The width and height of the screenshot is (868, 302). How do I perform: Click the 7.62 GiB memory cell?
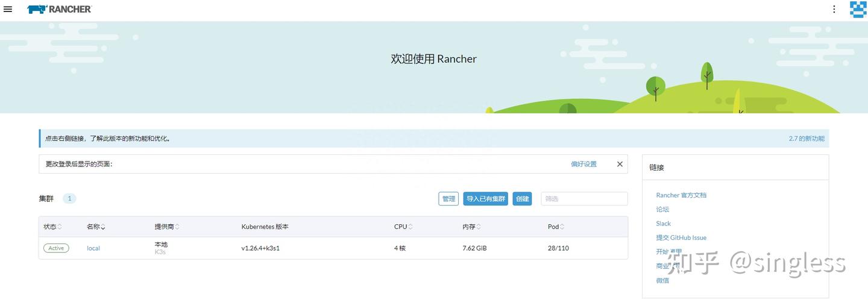pos(474,248)
